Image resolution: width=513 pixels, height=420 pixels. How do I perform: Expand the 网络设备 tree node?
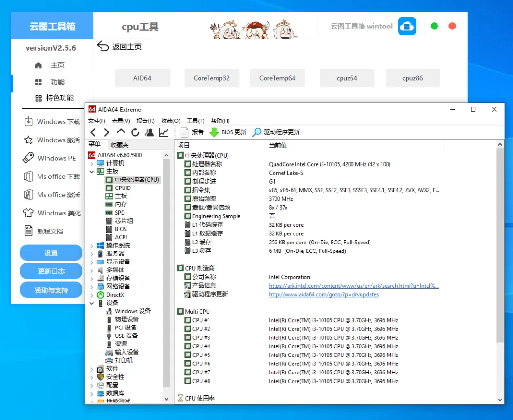[92, 287]
